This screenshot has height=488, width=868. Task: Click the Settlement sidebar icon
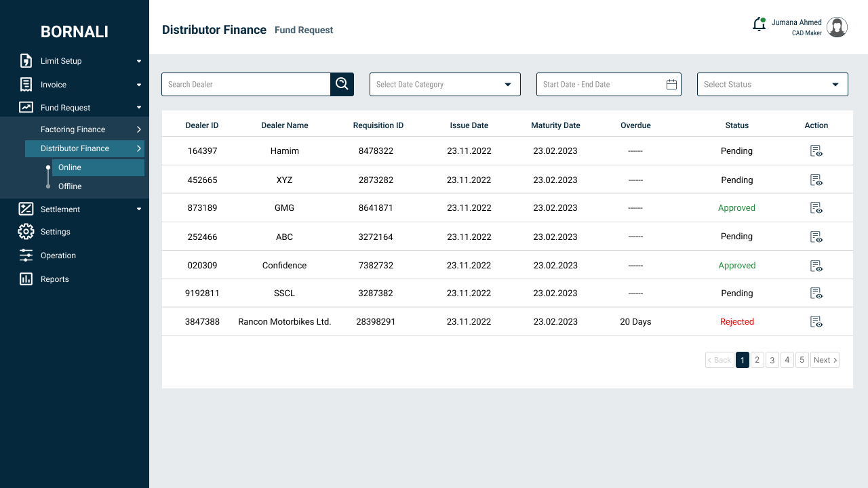coord(26,209)
